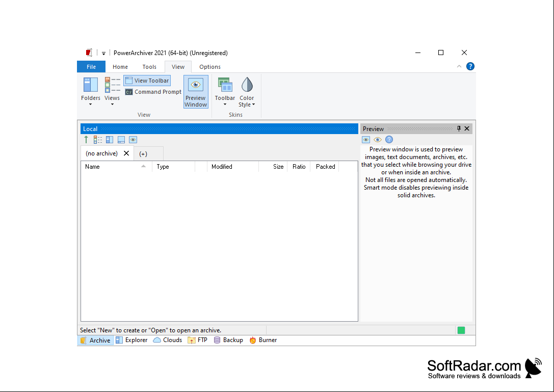Expand the Folders dropdown in the ribbon
The image size is (554, 392).
[x=90, y=92]
